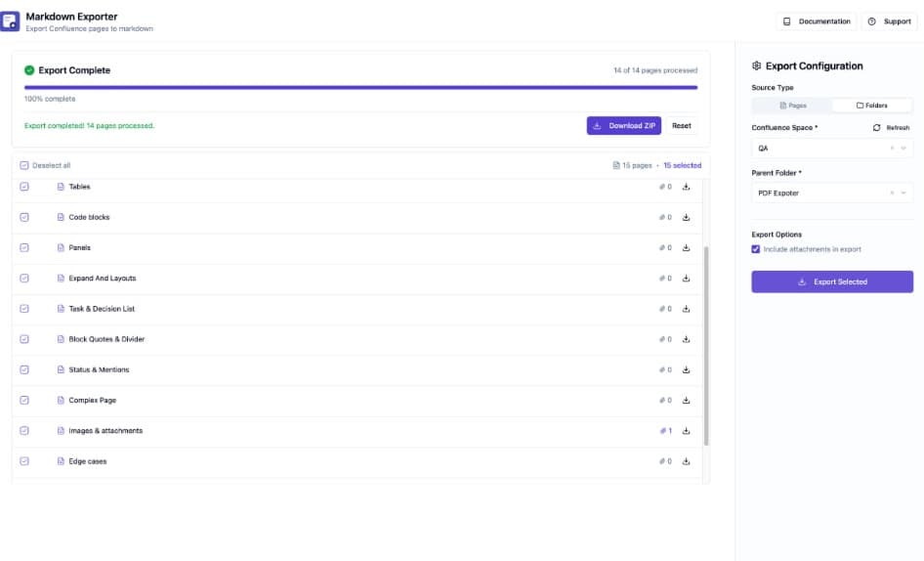
Task: Click attachment count on Status & Mentions row
Action: 666,369
